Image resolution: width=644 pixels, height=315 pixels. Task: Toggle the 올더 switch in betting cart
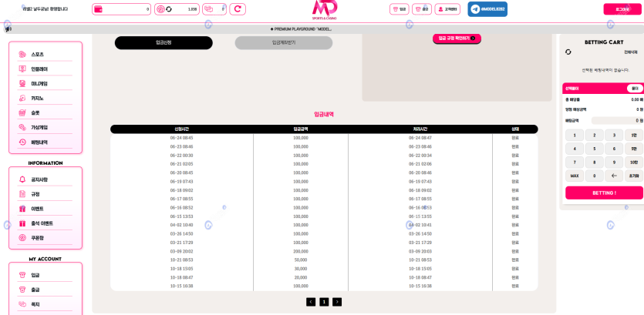tap(634, 89)
